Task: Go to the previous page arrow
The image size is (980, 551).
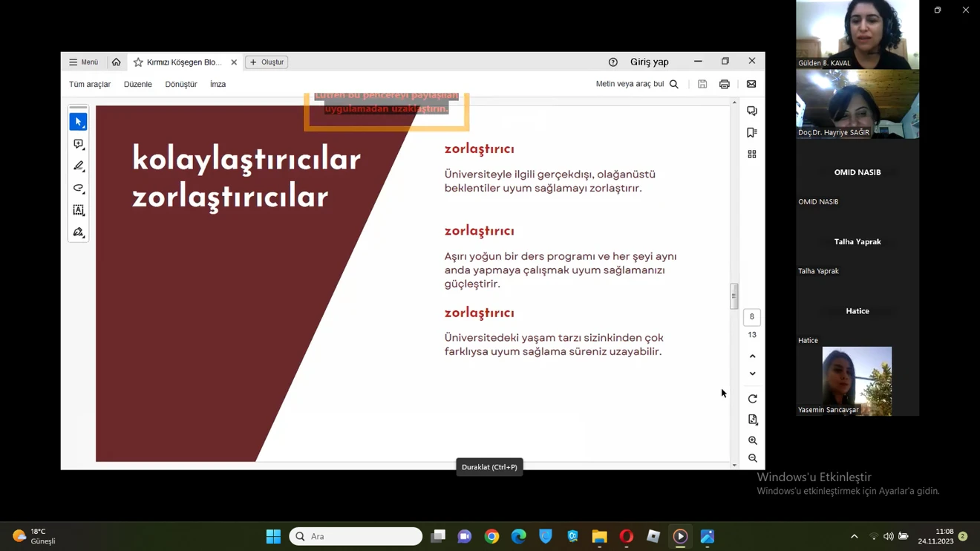Action: point(752,356)
